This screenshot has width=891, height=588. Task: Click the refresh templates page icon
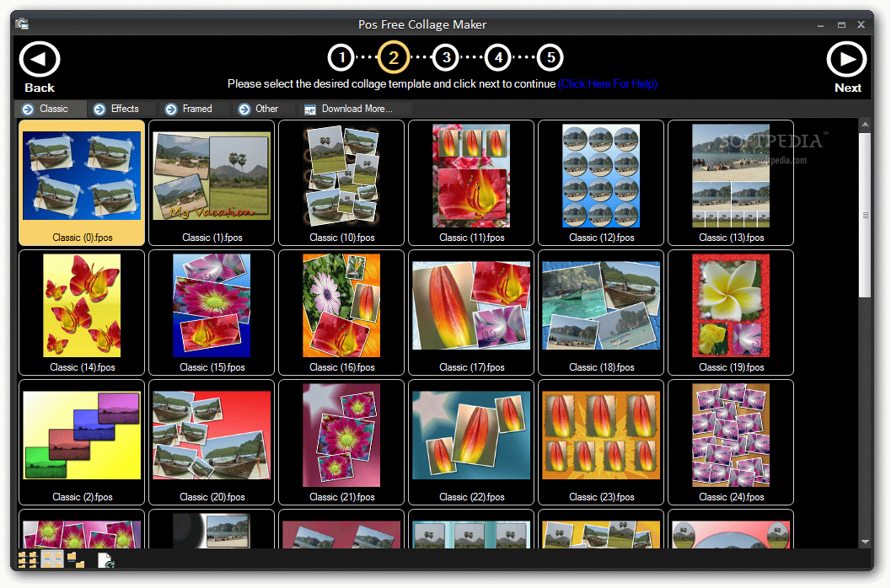pyautogui.click(x=105, y=560)
